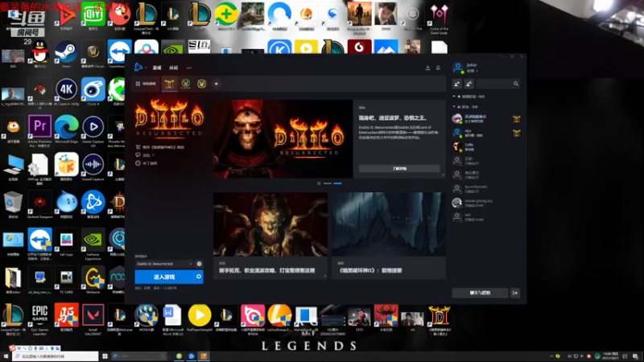This screenshot has height=362, width=644.
Task: Expand the Diablo II: Resurrected version dropdown
Action: [x=164, y=264]
